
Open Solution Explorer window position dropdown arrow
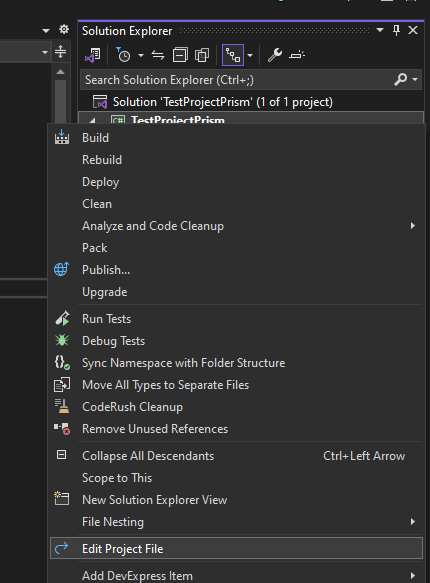coord(380,30)
